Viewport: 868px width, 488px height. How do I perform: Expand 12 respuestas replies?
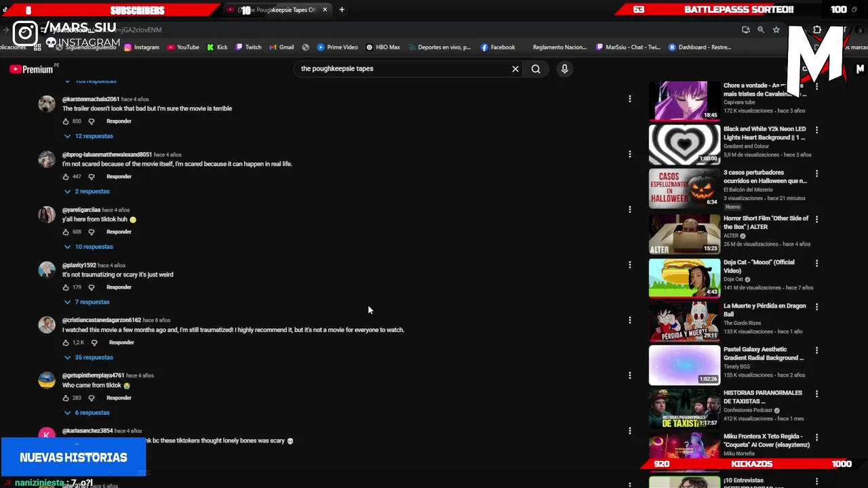88,136
